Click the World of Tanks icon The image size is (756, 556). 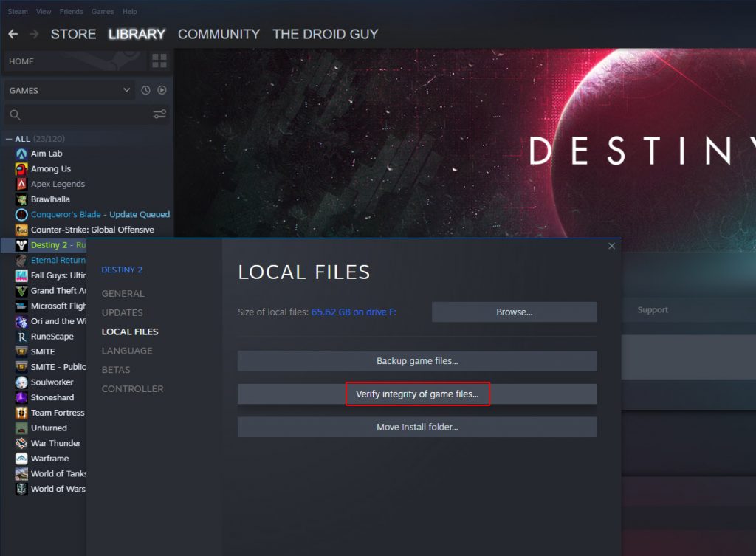coord(21,474)
